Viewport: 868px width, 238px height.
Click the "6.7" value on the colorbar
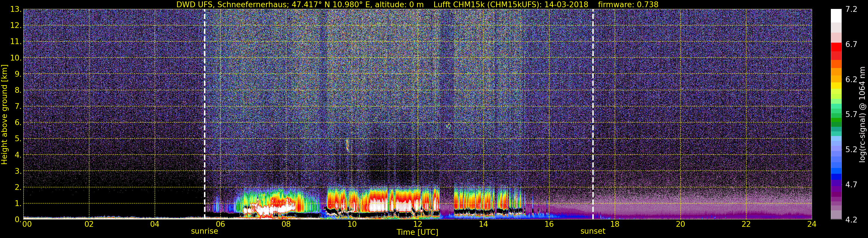tap(851, 44)
